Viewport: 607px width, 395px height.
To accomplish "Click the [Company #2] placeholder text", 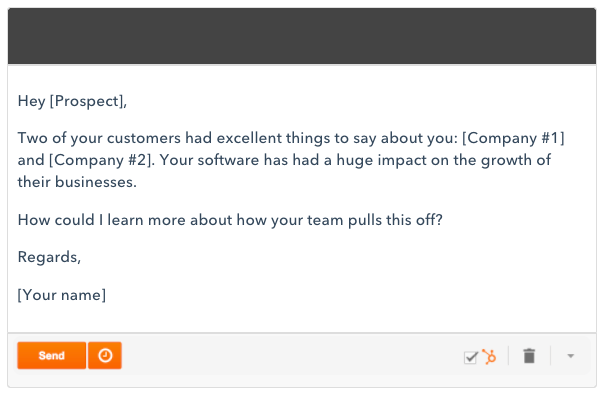I will pyautogui.click(x=101, y=160).
